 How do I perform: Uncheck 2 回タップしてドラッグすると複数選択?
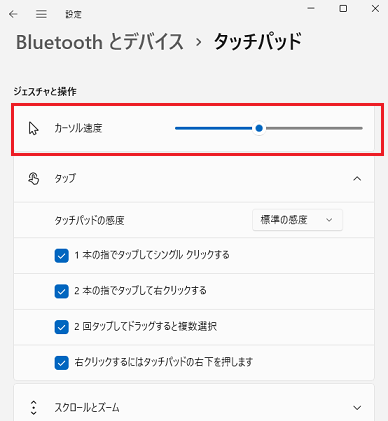pyautogui.click(x=61, y=327)
